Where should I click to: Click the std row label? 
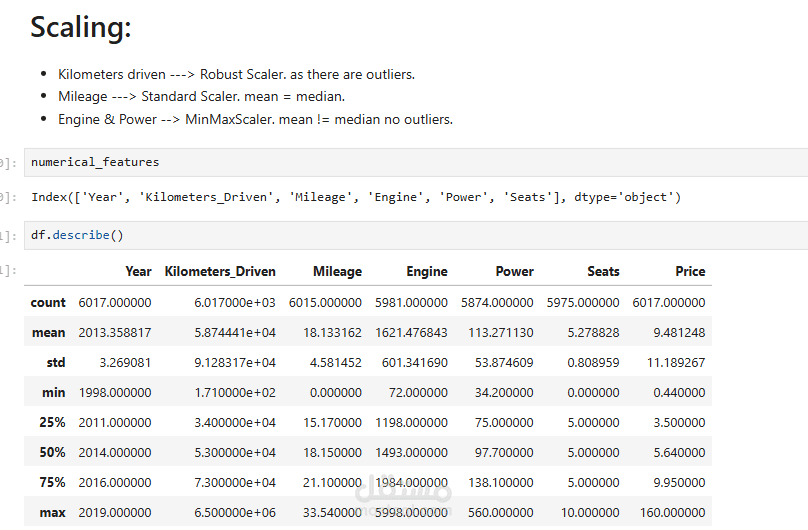point(55,362)
